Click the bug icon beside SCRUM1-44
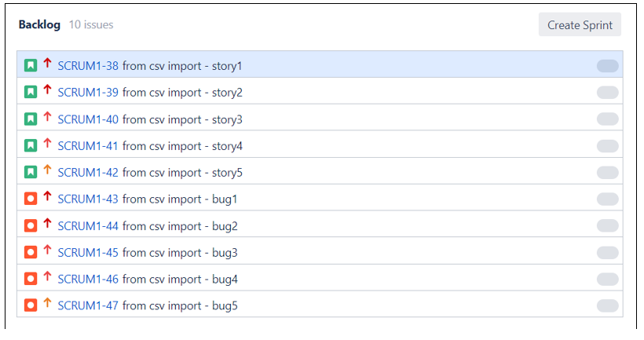This screenshot has width=644, height=340. [31, 225]
